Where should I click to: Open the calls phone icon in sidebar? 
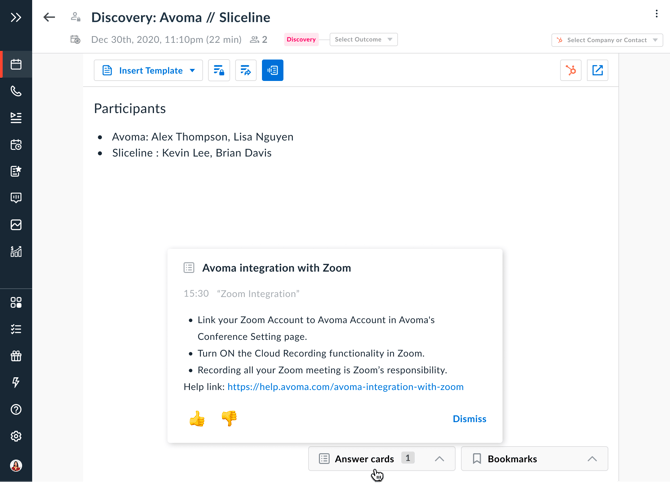point(16,91)
